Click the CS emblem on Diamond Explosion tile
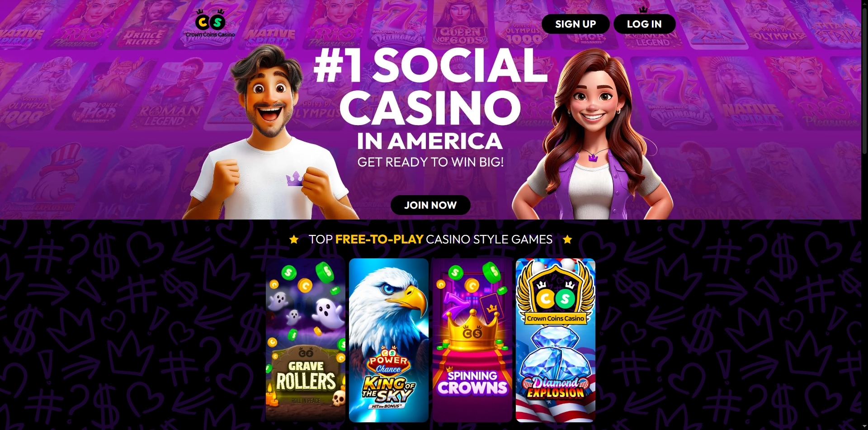The image size is (868, 430). click(x=556, y=297)
